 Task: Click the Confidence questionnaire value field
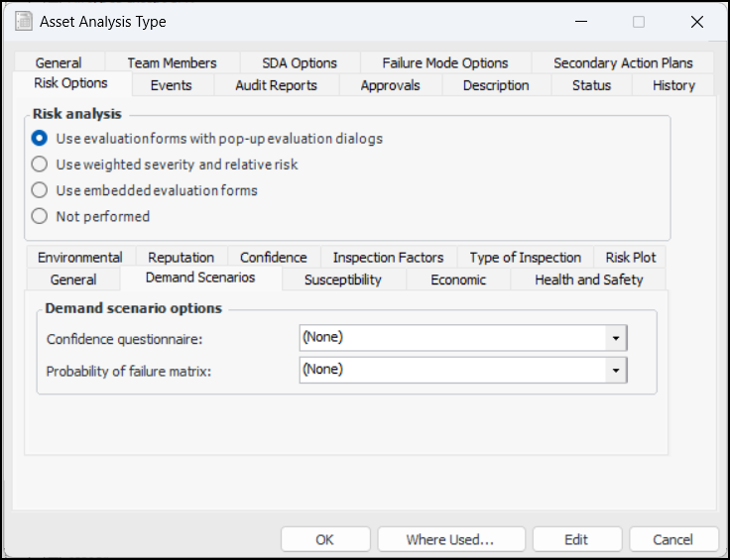452,338
